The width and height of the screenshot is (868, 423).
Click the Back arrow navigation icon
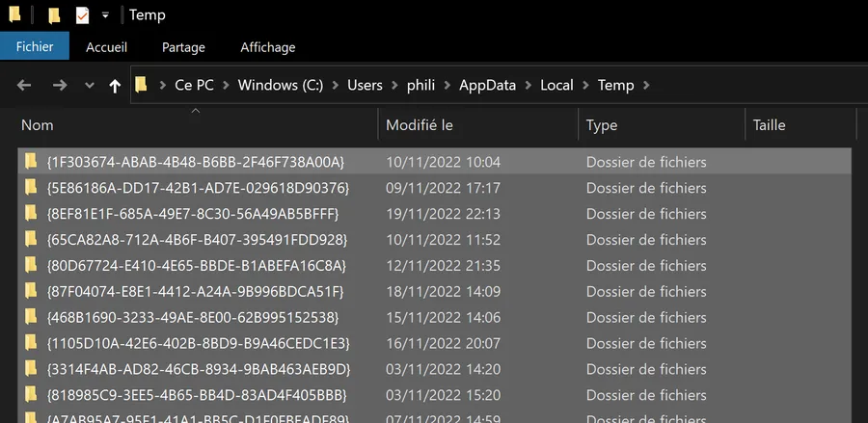[24, 85]
